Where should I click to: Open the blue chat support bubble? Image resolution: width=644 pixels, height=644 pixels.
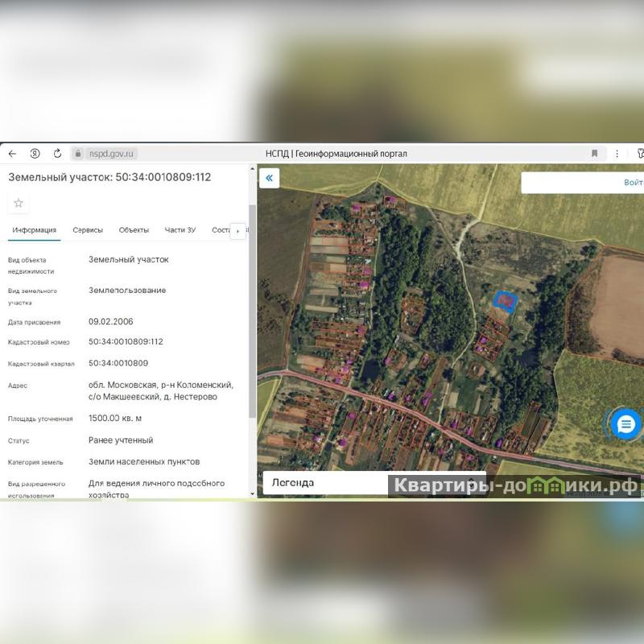click(x=625, y=424)
